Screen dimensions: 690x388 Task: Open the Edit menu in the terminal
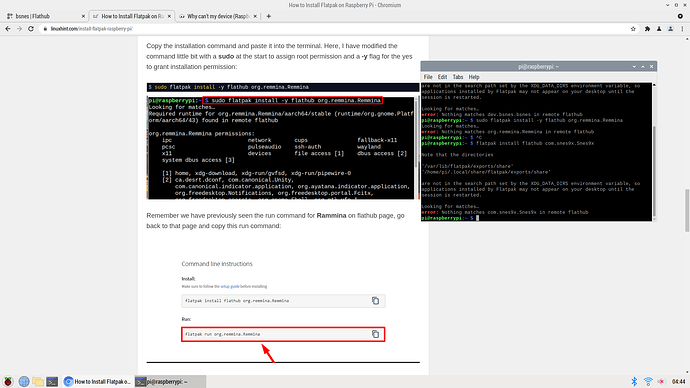pyautogui.click(x=442, y=77)
